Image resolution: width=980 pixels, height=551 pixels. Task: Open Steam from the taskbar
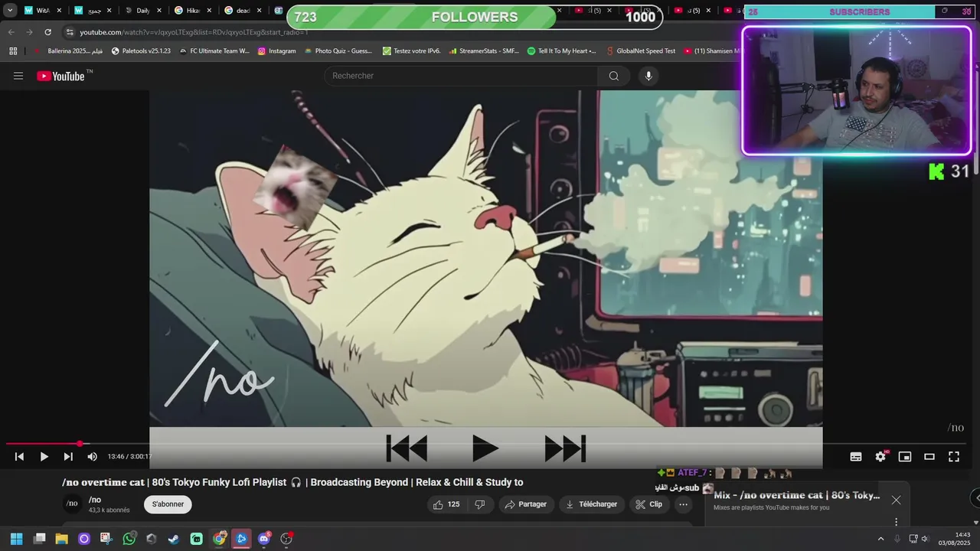174,539
